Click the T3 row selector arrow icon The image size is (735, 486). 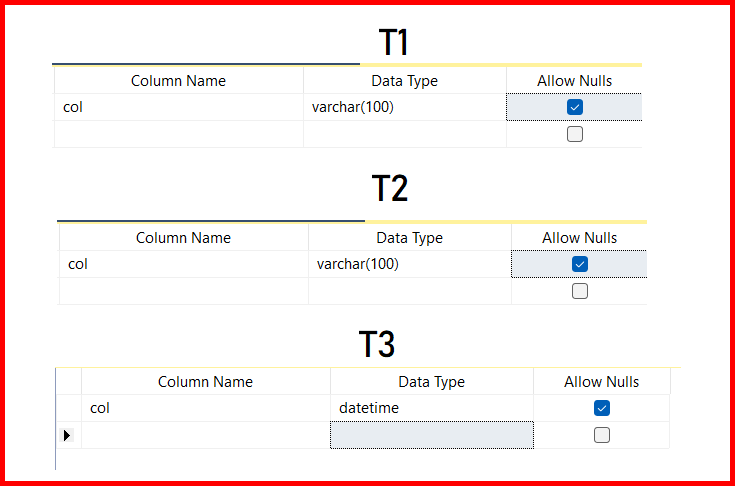[x=68, y=435]
